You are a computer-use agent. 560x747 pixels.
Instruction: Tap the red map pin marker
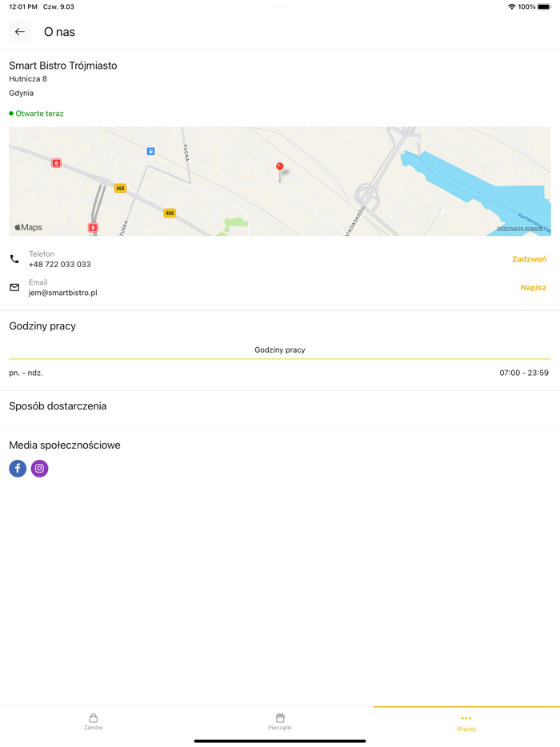click(x=279, y=166)
